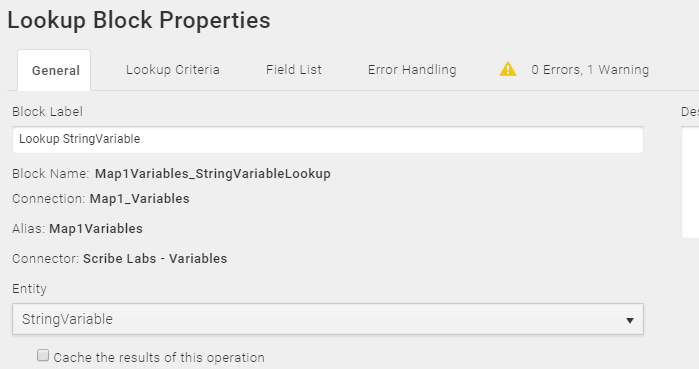Click the 'Lookup StringVariable' text in the label box
Viewport: 699px width, 369px height.
pyautogui.click(x=79, y=139)
